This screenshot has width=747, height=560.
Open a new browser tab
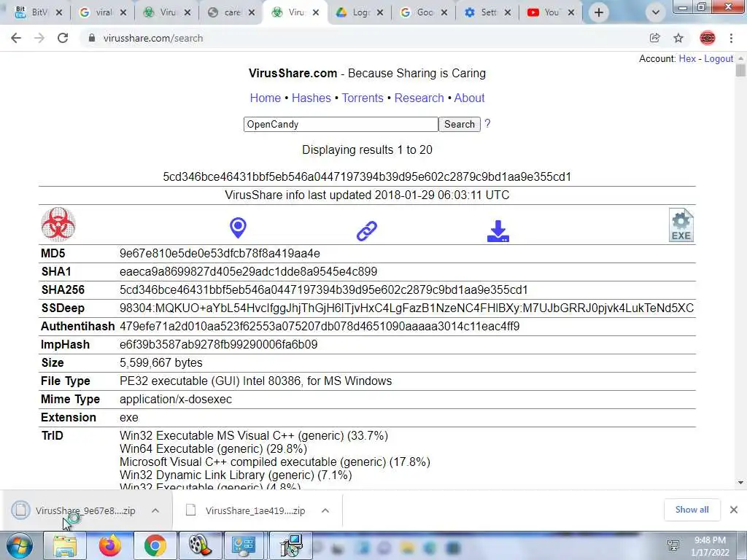pos(599,12)
